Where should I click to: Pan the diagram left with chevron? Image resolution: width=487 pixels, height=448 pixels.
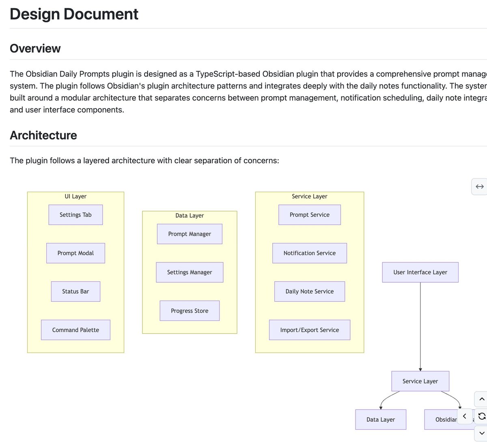(x=465, y=416)
